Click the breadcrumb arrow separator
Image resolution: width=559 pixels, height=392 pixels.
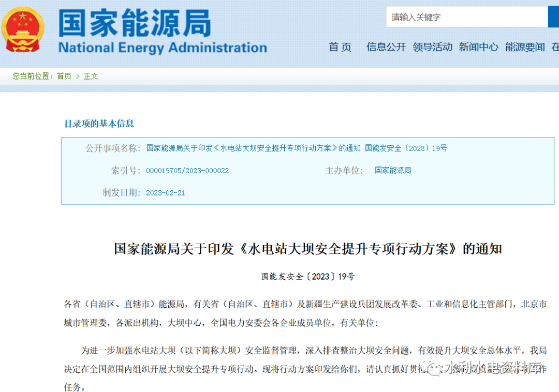[x=78, y=76]
